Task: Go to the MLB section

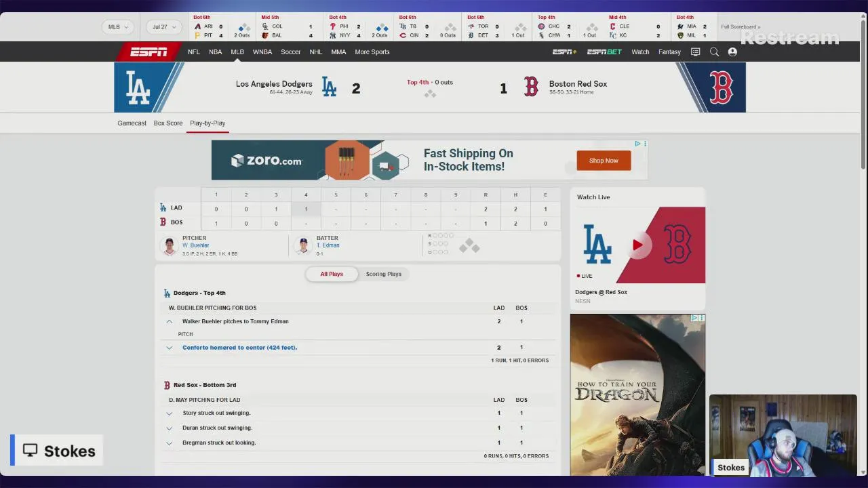Action: pyautogui.click(x=237, y=52)
